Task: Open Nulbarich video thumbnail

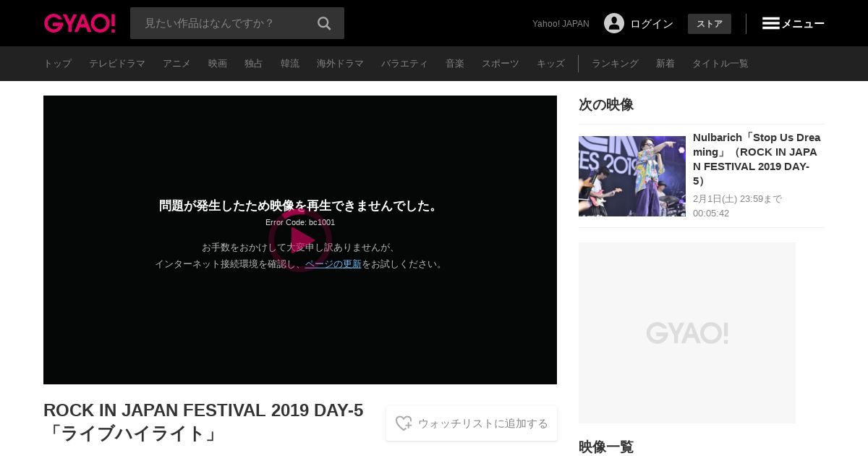Action: tap(632, 176)
